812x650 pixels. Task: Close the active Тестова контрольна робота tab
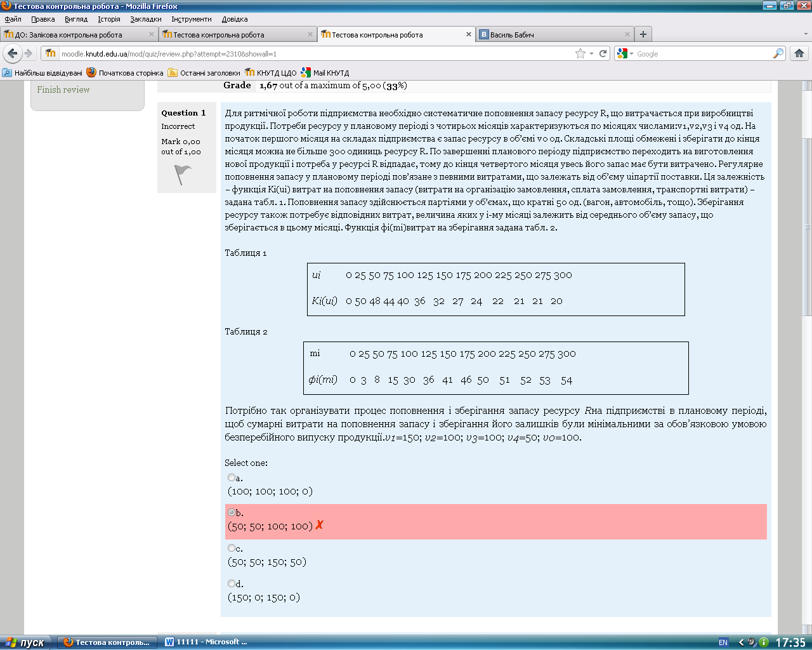tap(469, 34)
